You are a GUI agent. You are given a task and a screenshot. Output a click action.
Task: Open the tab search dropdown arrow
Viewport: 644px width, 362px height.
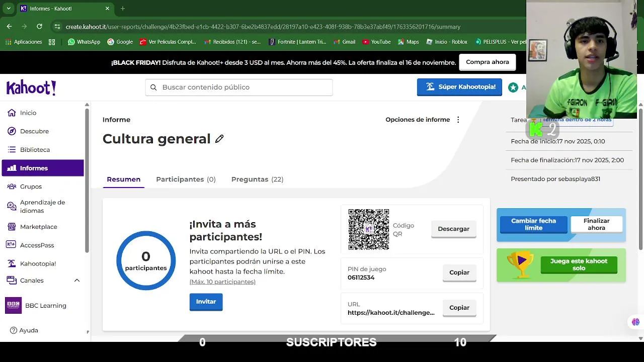[x=9, y=9]
